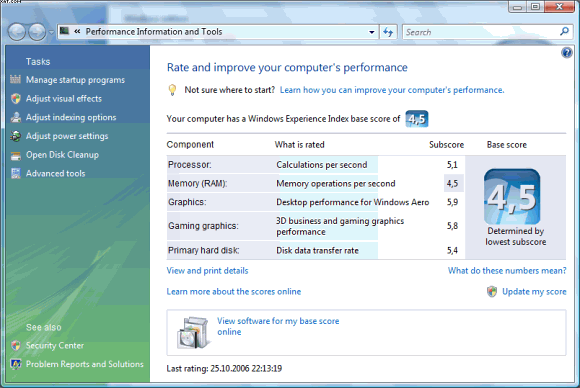Click the hard disk subscore 5,4
Screen dimensions: 580x388
tap(452, 250)
